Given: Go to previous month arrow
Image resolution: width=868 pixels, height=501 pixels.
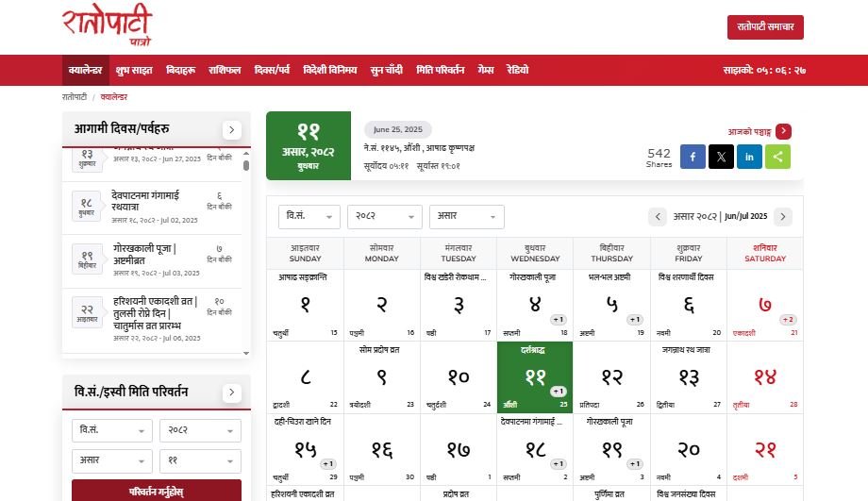Looking at the screenshot, I should coord(658,216).
